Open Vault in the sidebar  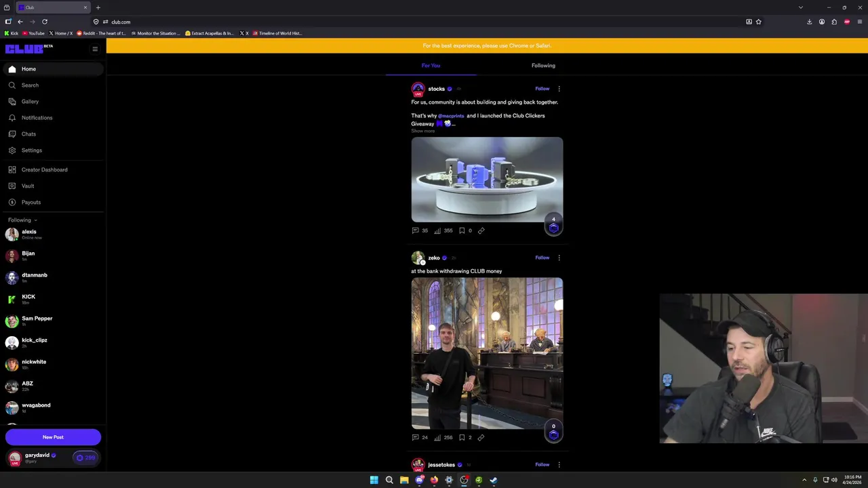[x=52, y=186]
